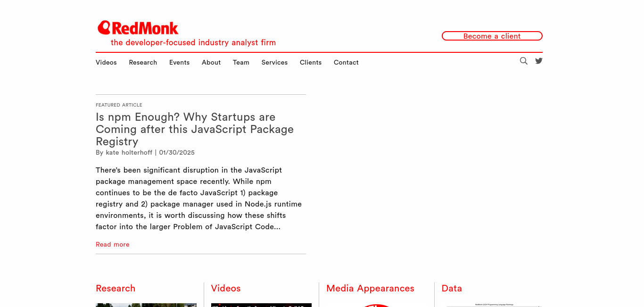Image resolution: width=644 pixels, height=307 pixels.
Task: Follow the Read more link
Action: click(x=113, y=244)
